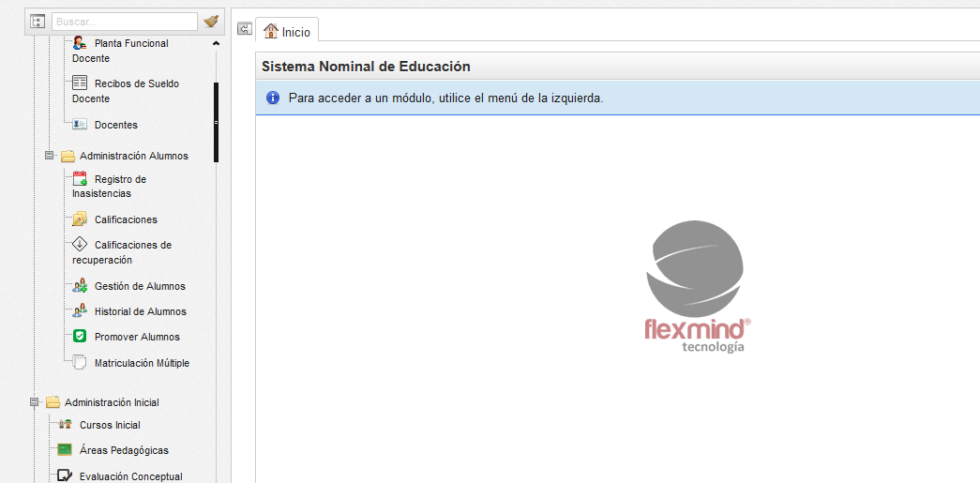Open Gestión de Alumnos
Screen dimensions: 980x483
pyautogui.click(x=140, y=286)
